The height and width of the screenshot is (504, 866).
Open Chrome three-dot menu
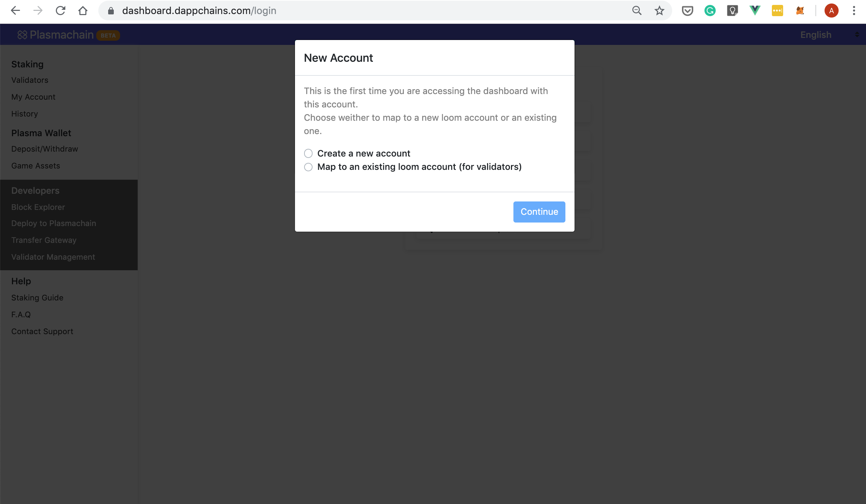pyautogui.click(x=854, y=11)
